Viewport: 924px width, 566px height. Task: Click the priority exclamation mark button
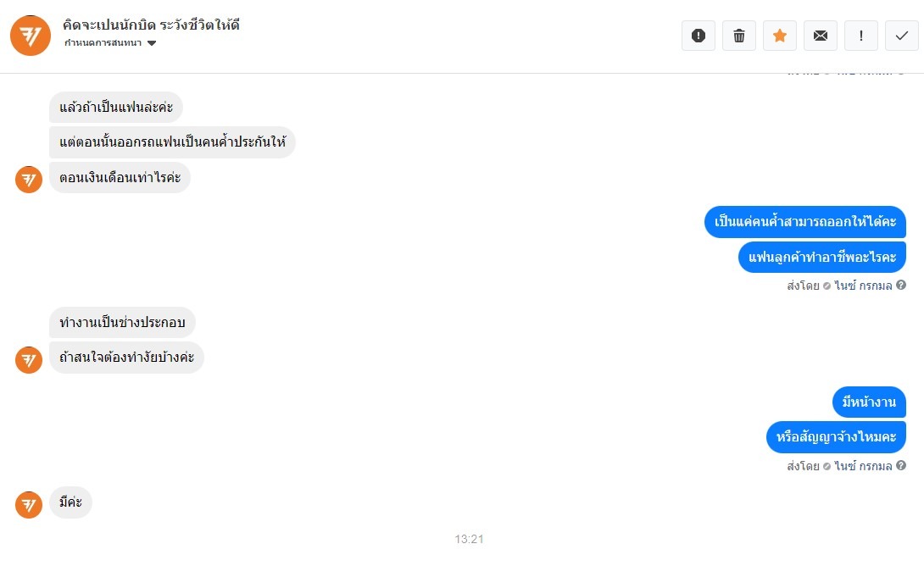[861, 36]
